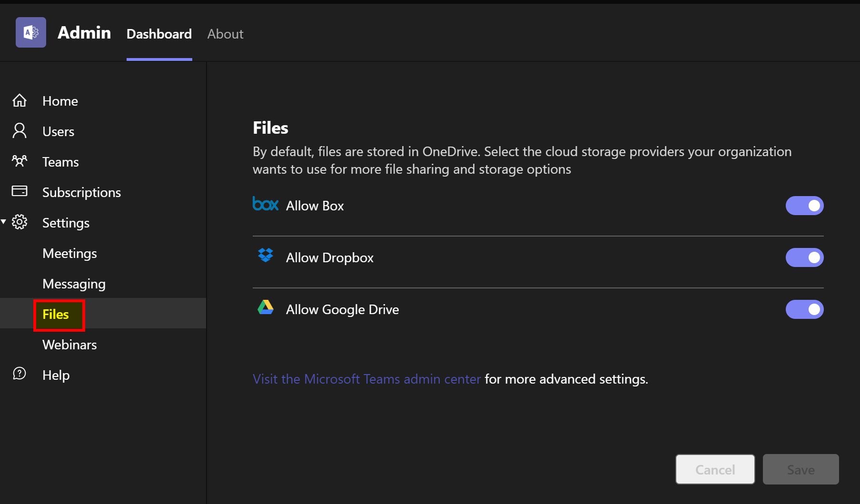Select the Dashboard tab
The width and height of the screenshot is (860, 504).
click(x=159, y=34)
